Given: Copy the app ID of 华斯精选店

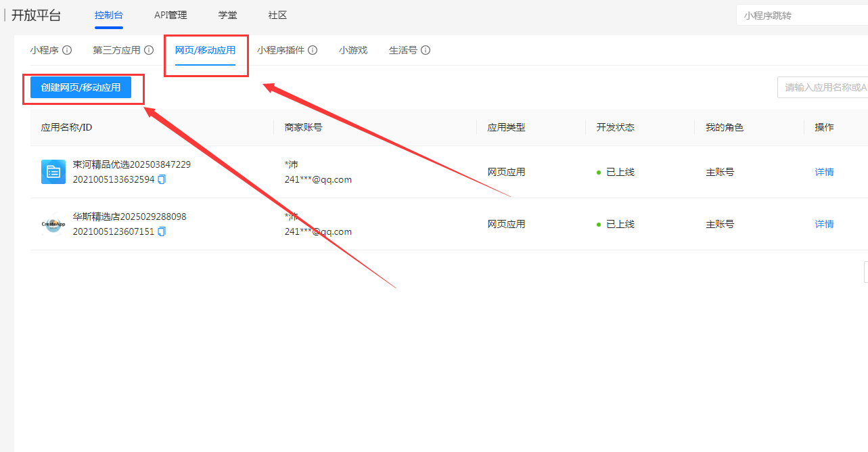Looking at the screenshot, I should (x=163, y=231).
